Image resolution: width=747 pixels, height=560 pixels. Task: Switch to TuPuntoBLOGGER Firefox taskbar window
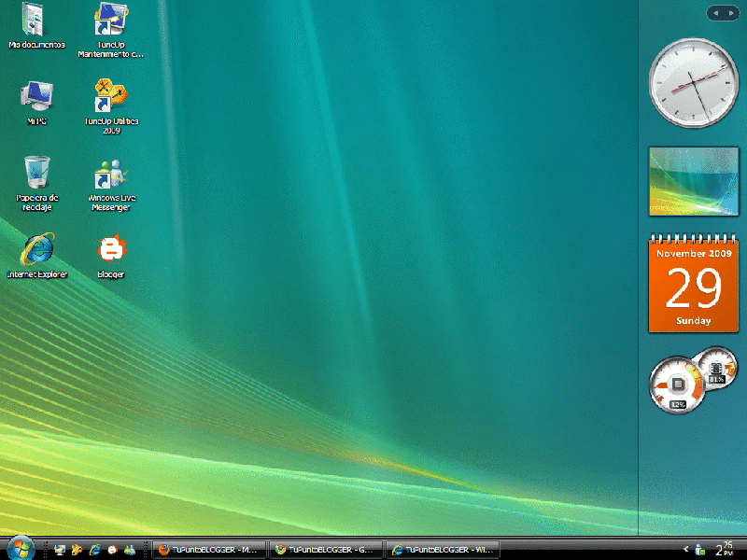tap(209, 550)
